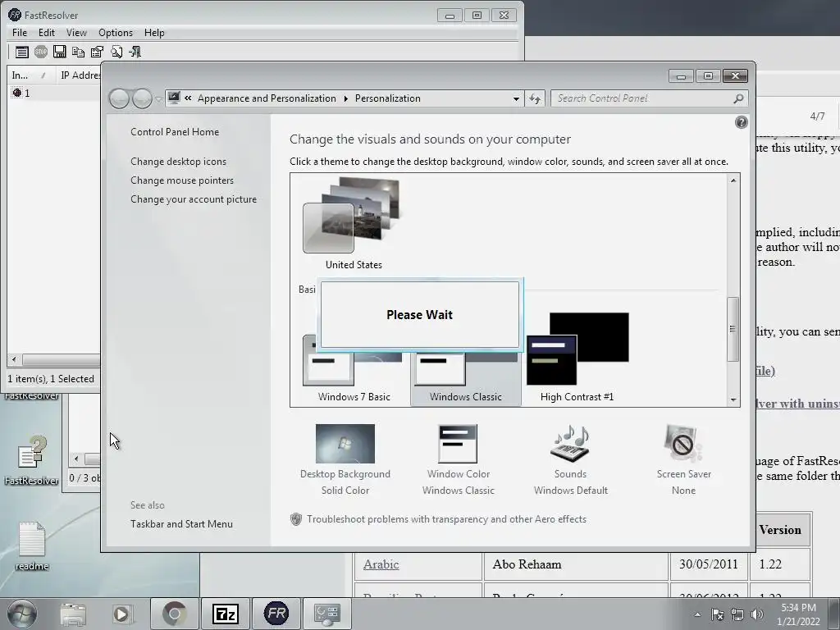
Task: Open Desktop Background settings
Action: [x=345, y=461]
